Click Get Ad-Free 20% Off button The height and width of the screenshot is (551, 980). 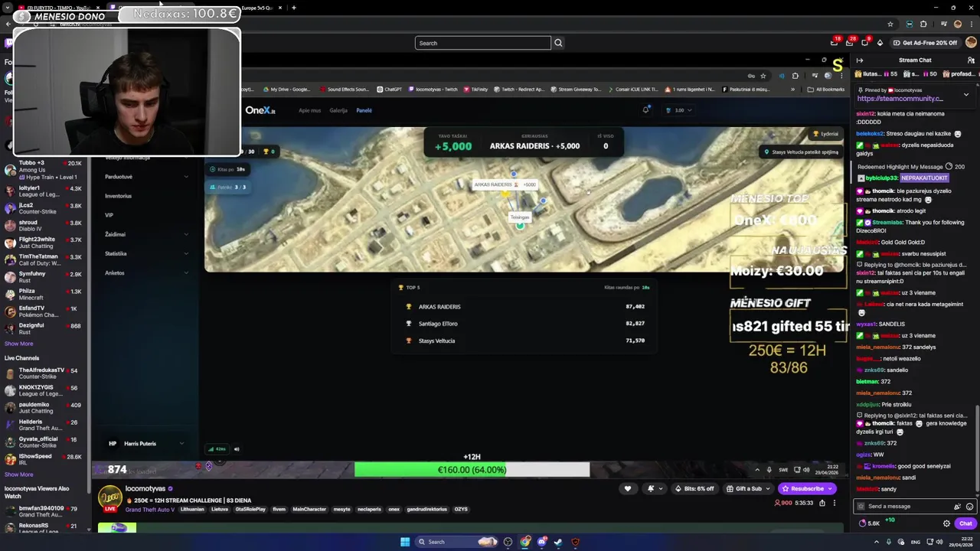(925, 43)
